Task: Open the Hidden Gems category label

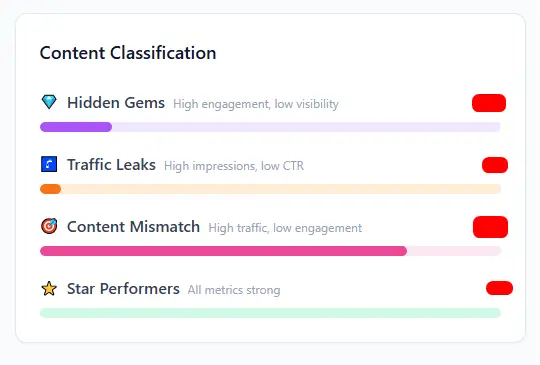Action: point(116,103)
